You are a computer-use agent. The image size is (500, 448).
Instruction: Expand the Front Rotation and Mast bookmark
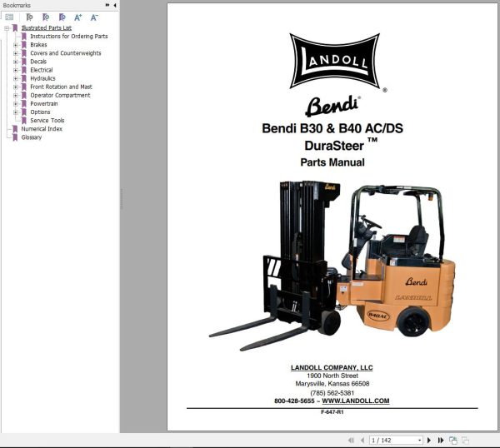(16, 87)
